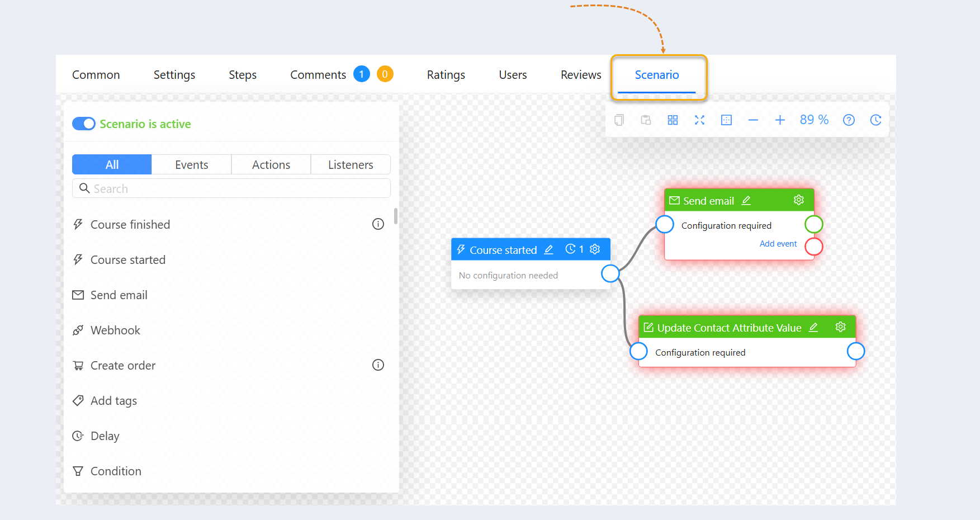Click the blue comments badge showing 1
The height and width of the screenshot is (520, 980).
click(x=362, y=74)
